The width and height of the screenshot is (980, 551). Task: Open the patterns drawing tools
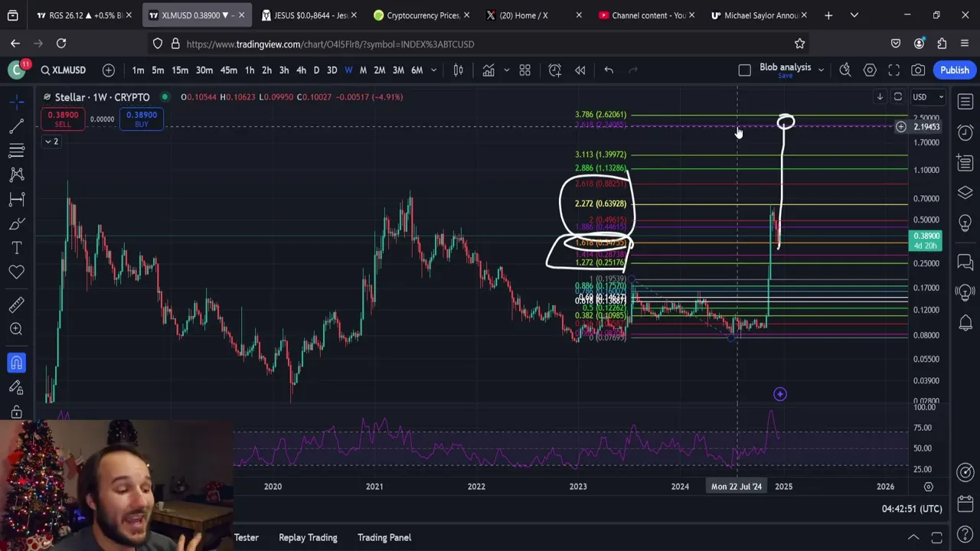(16, 174)
